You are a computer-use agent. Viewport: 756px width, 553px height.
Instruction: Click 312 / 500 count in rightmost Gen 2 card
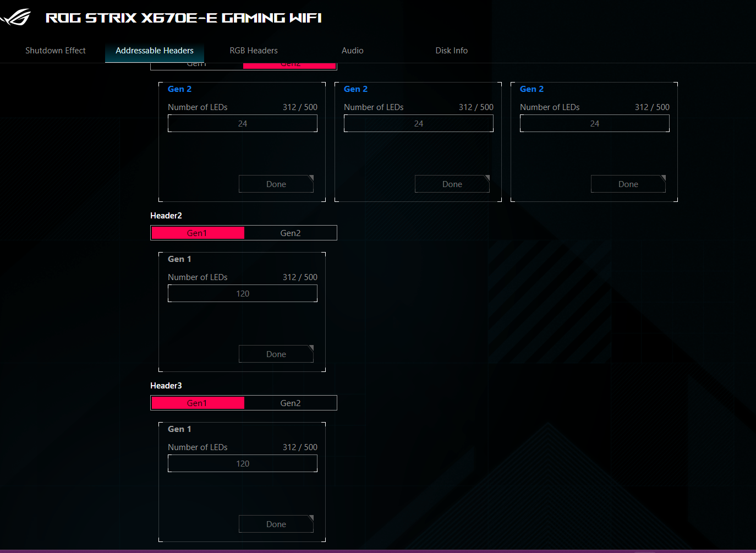[x=652, y=107]
